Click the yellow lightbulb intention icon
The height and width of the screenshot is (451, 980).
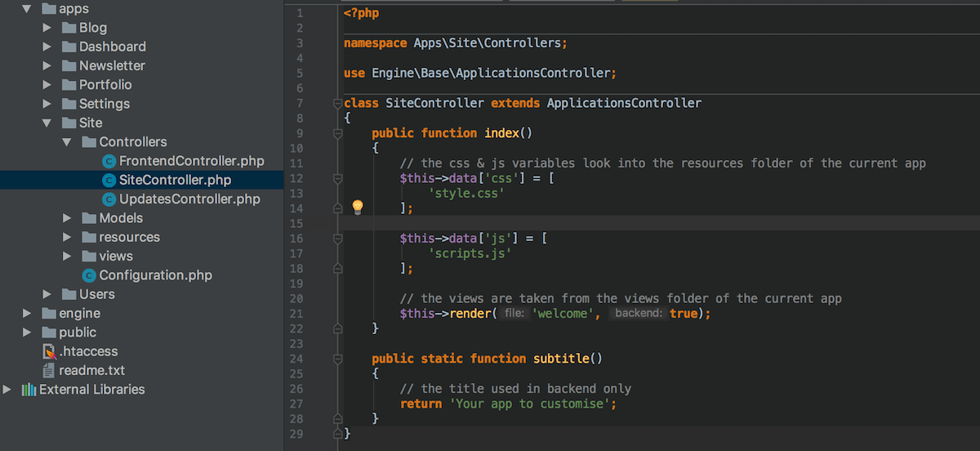357,207
